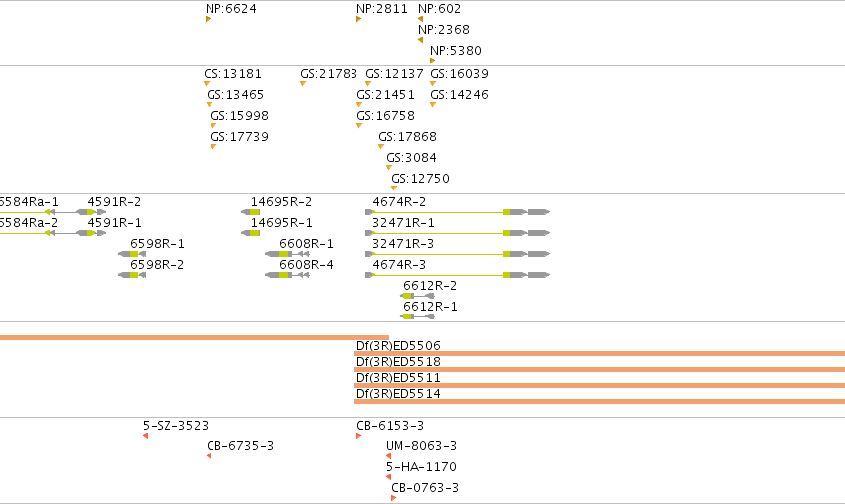Select the 6608R-4 transcript glyph
This screenshot has height=504, width=845.
click(287, 275)
